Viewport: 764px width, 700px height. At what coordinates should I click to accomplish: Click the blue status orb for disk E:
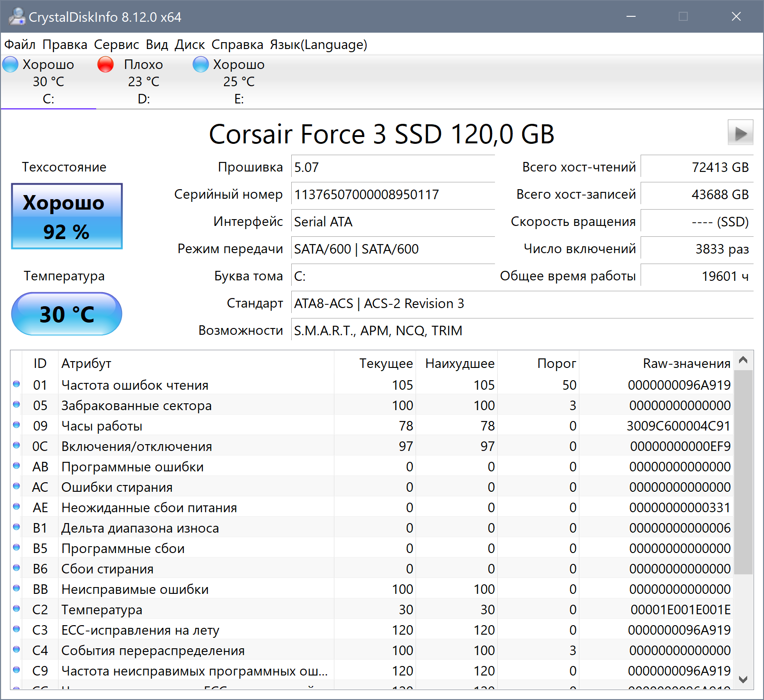[201, 64]
